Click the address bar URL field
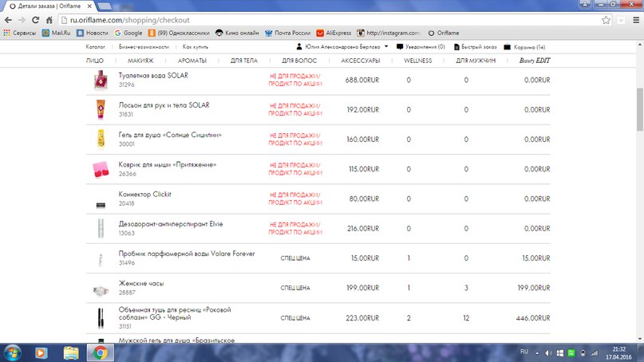 tap(329, 20)
